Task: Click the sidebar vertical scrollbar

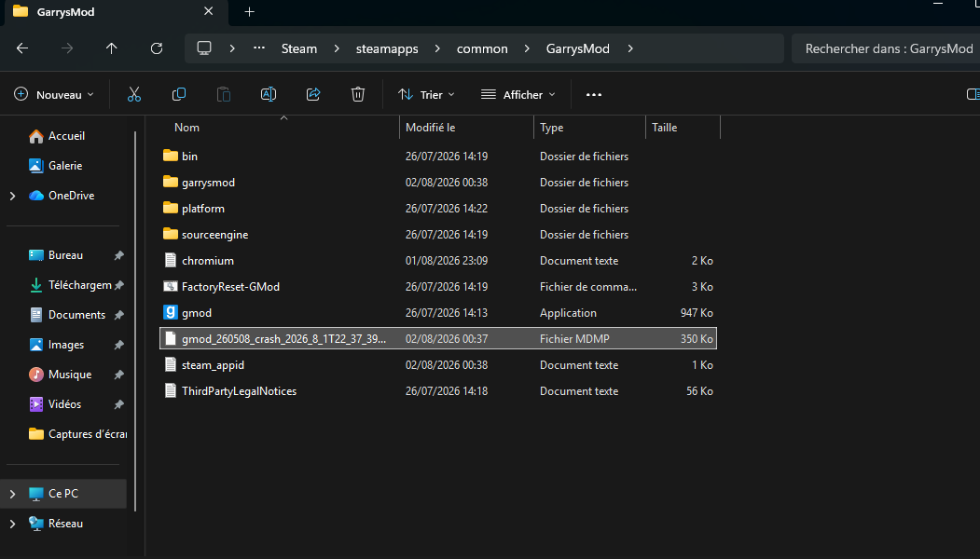Action: [x=135, y=321]
